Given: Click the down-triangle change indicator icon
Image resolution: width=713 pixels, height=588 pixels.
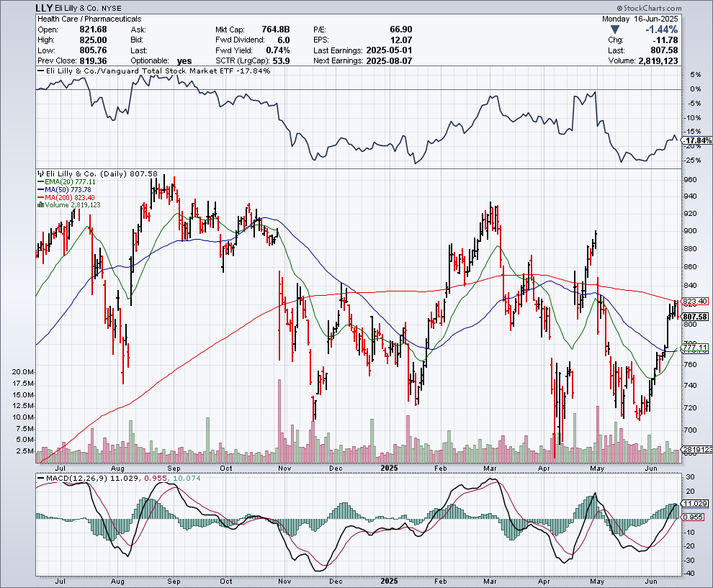Looking at the screenshot, I should (615, 30).
